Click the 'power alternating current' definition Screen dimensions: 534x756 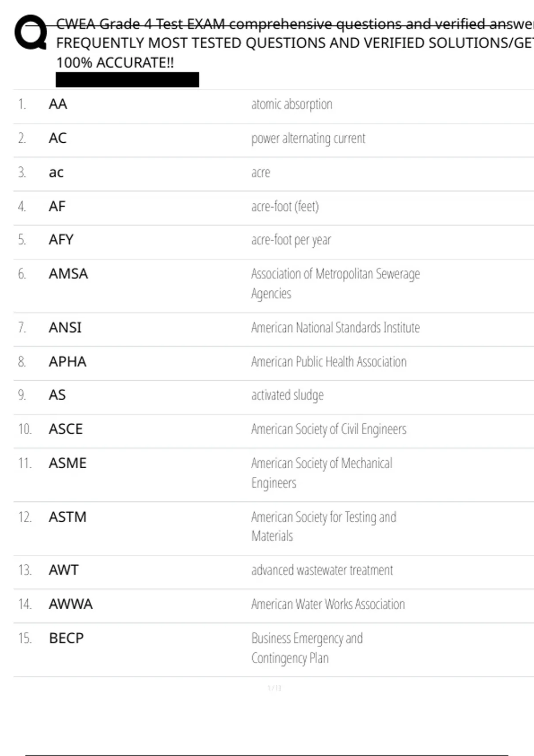coord(308,138)
